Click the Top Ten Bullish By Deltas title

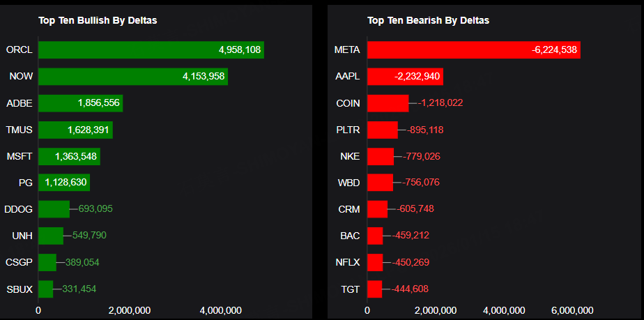98,20
